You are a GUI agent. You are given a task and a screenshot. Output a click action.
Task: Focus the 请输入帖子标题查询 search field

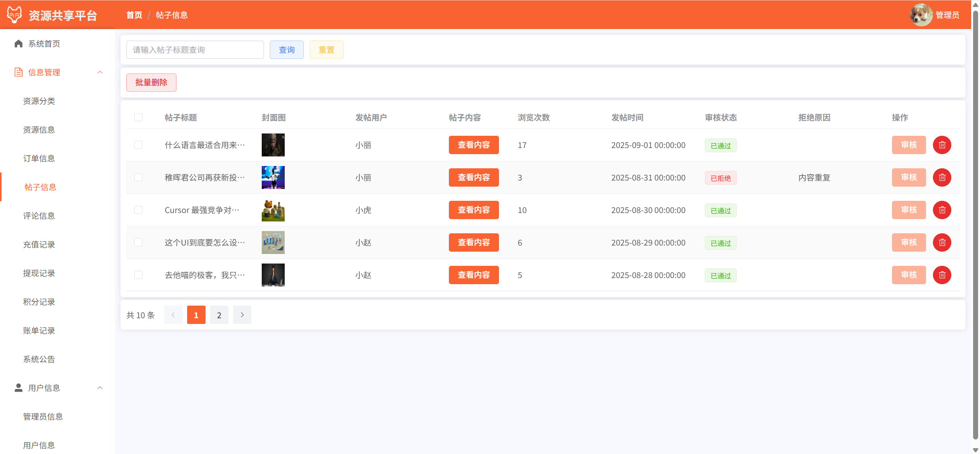(x=195, y=50)
